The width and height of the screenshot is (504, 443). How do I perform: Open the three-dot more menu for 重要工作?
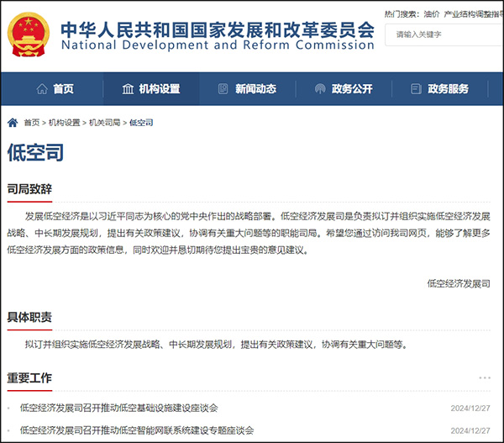(x=485, y=377)
